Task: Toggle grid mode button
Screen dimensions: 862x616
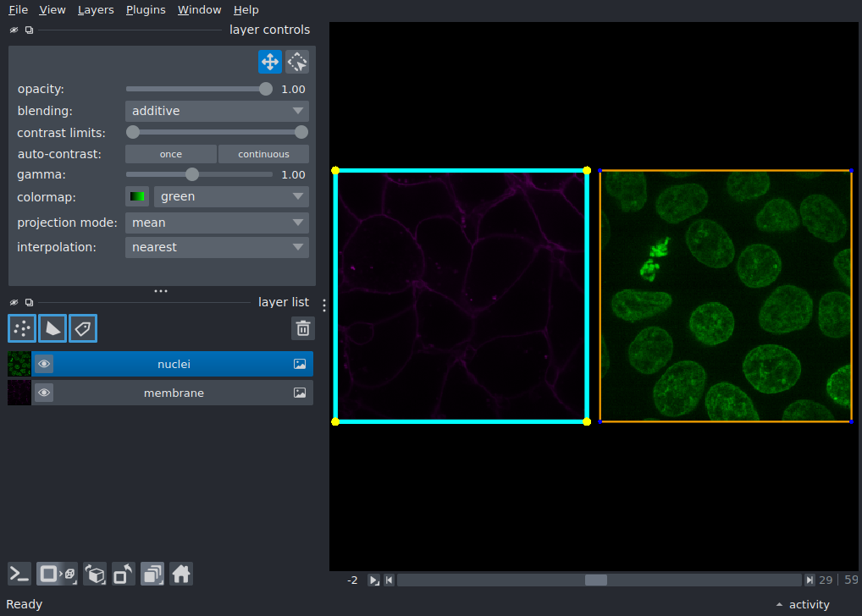Action: point(152,575)
